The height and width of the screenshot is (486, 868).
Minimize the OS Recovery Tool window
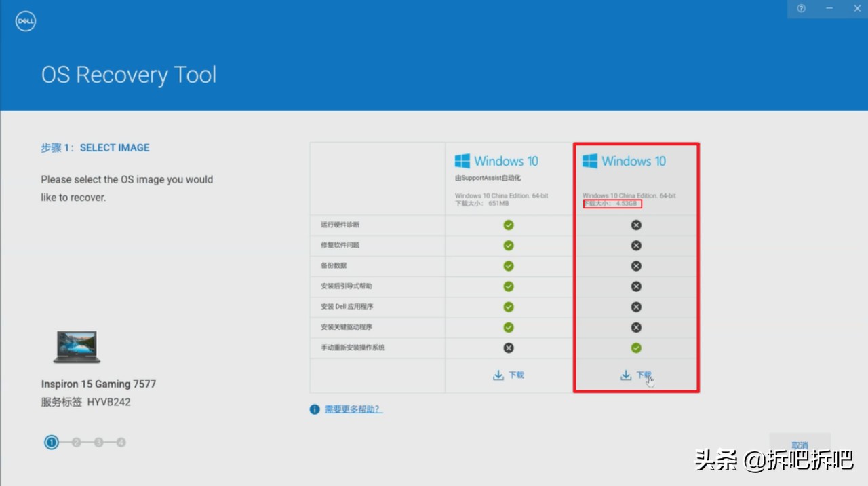829,8
